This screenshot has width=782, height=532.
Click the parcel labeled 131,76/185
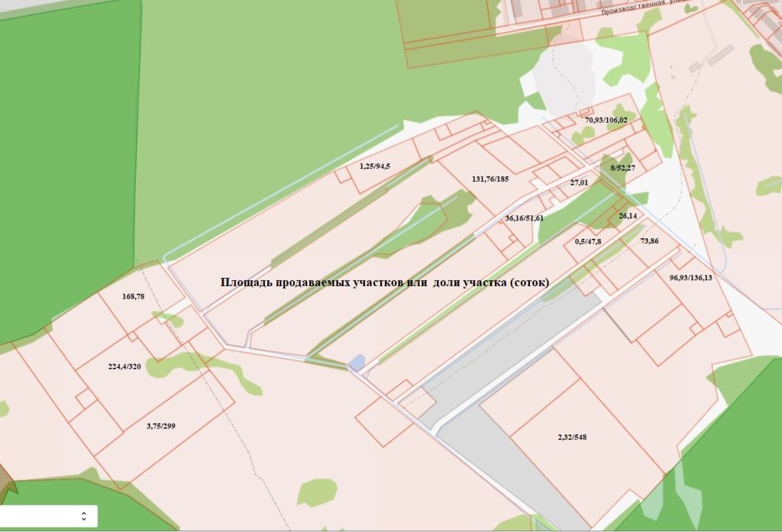[x=490, y=179]
